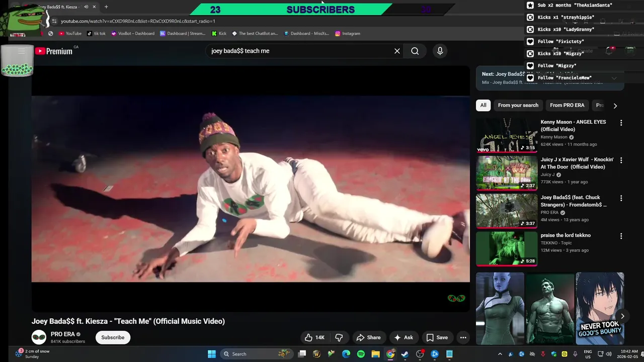Image resolution: width=644 pixels, height=362 pixels.
Task: Open File Explorer from the taskbar
Action: coord(375,354)
